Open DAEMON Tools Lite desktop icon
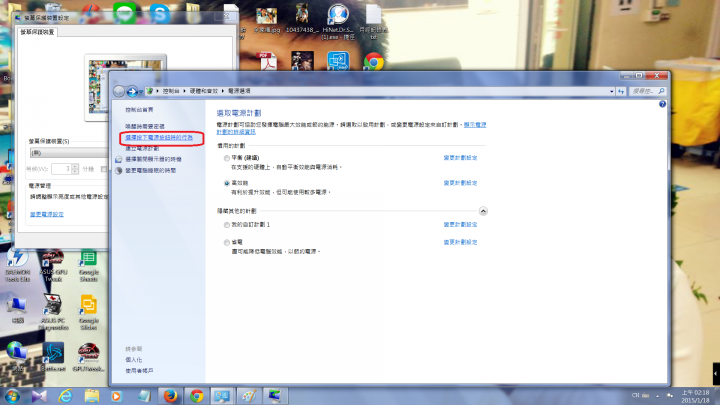The height and width of the screenshot is (405, 720). click(17, 265)
